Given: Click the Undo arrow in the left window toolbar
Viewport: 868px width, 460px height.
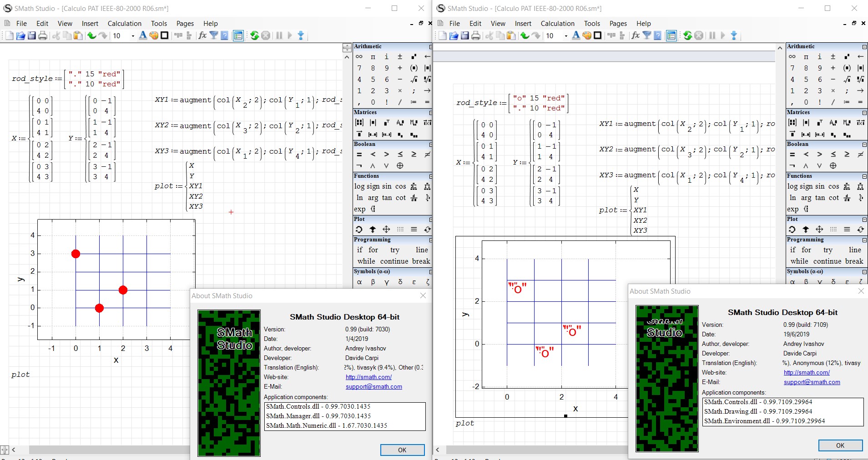Looking at the screenshot, I should (x=91, y=35).
